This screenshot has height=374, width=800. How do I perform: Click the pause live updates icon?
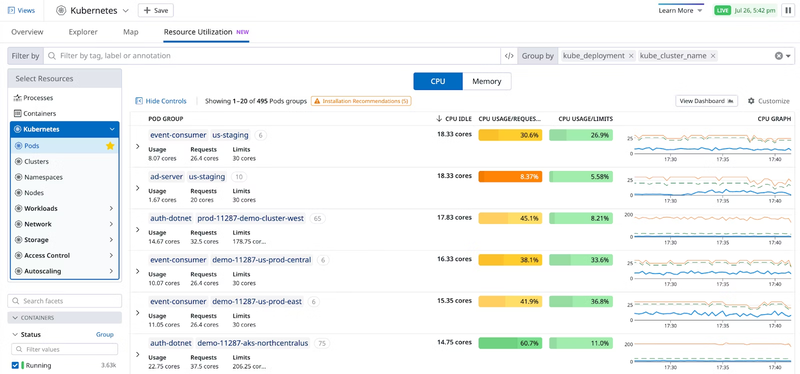[x=787, y=10]
